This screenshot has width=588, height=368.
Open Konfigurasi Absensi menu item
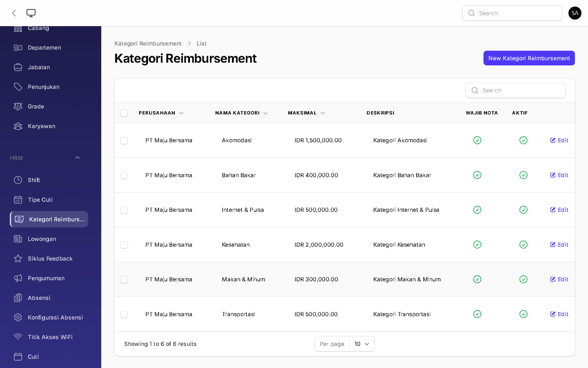tap(49, 318)
